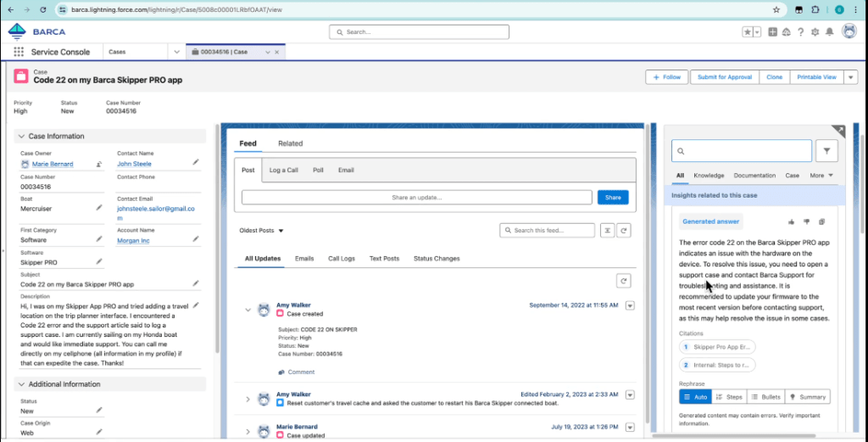Click the filter icon beside insights search

click(x=826, y=151)
